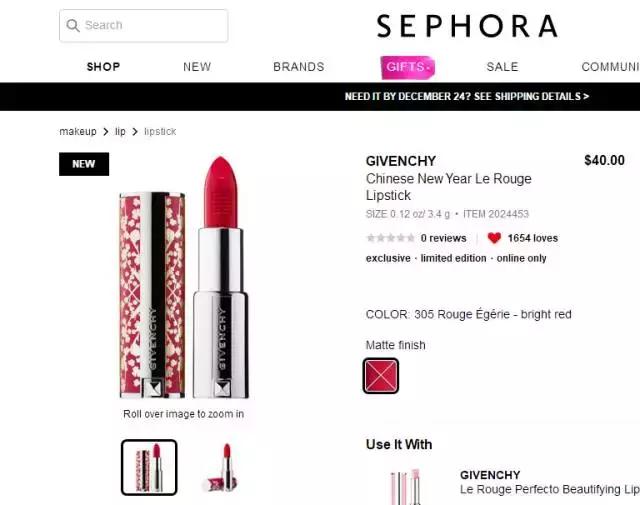Click into the Search input field
640x505 pixels.
coord(144,26)
